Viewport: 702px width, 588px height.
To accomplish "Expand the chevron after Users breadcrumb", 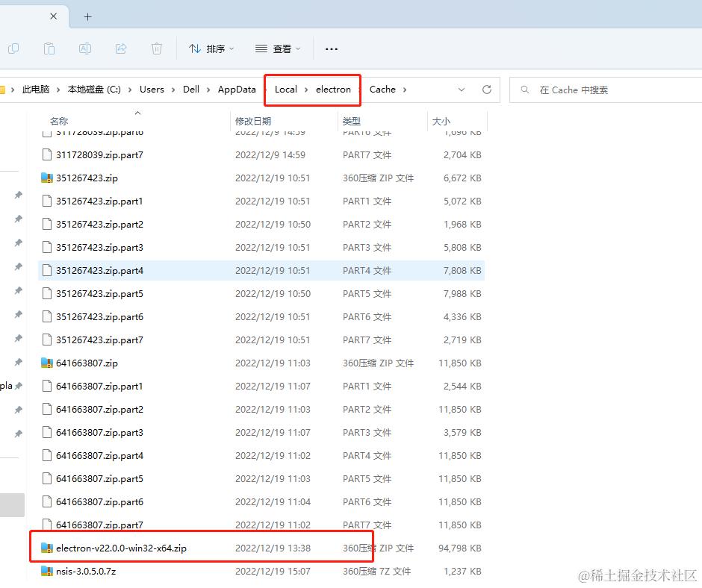I will point(173,90).
